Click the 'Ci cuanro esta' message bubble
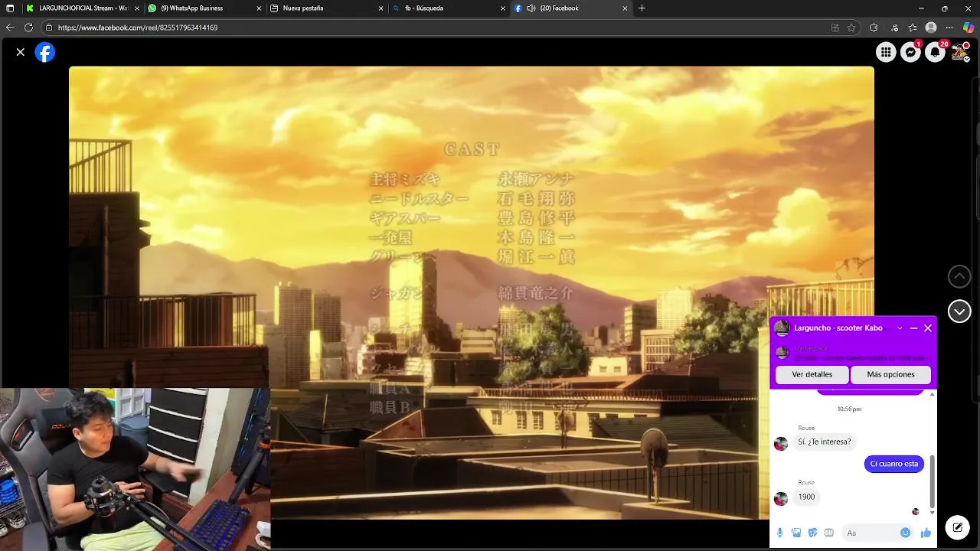This screenshot has width=980, height=551. click(894, 464)
